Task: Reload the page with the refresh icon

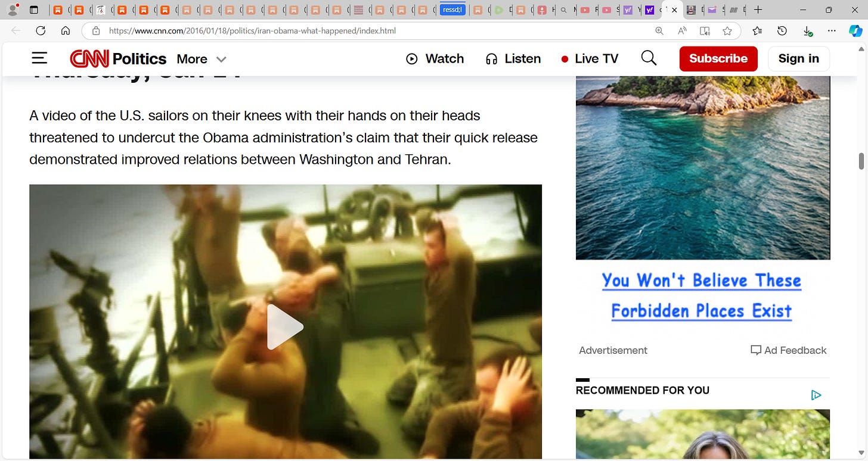Action: [x=41, y=31]
